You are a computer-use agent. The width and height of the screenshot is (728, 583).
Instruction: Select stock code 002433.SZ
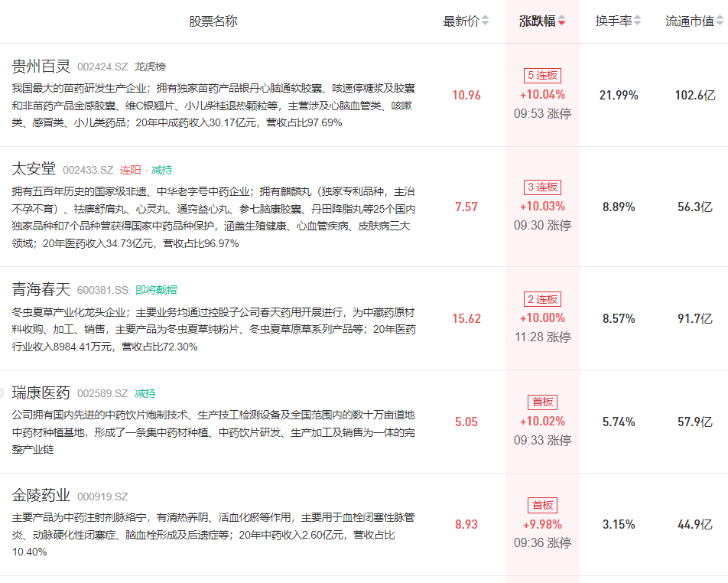pyautogui.click(x=88, y=170)
